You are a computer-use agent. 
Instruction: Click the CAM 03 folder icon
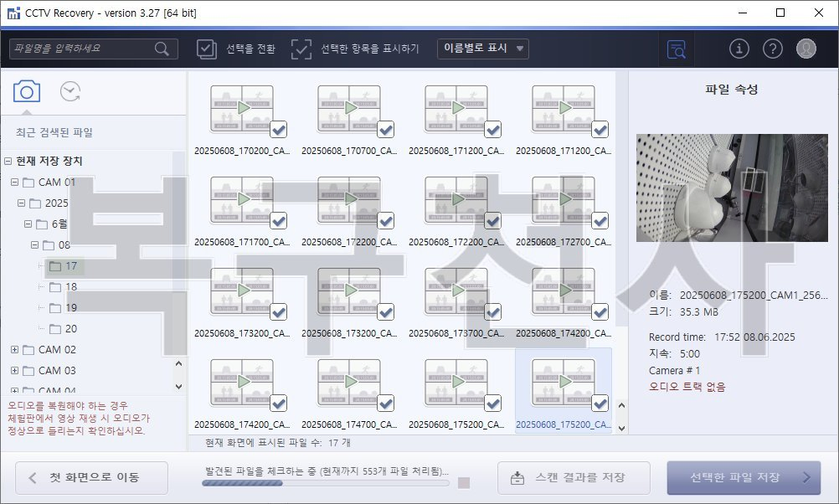(28, 371)
